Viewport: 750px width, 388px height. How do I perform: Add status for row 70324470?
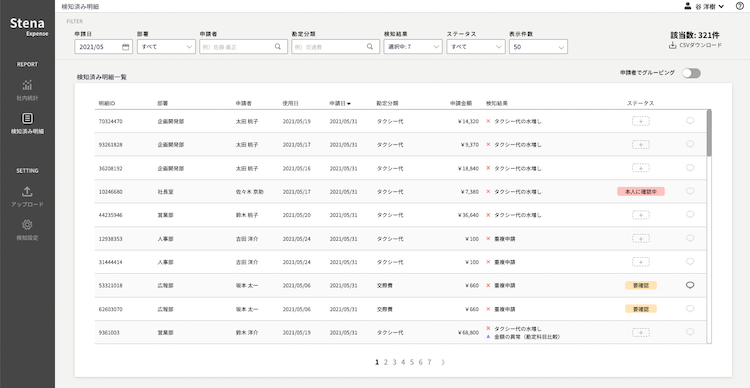coord(640,121)
